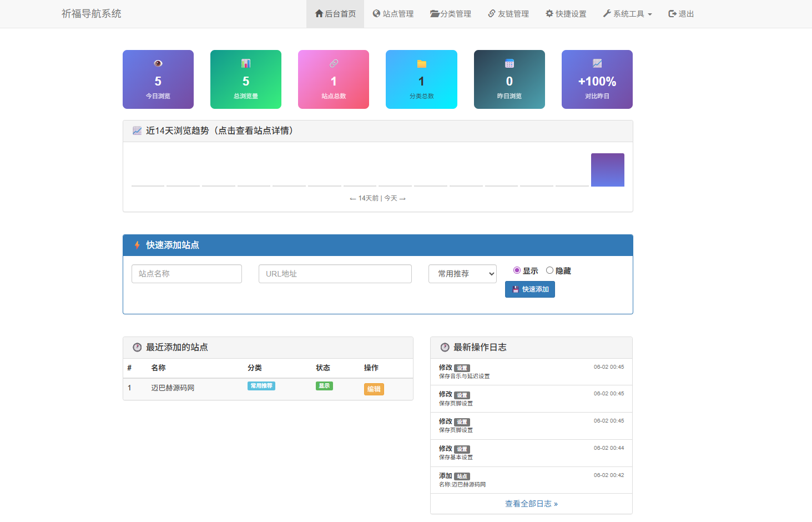Click the logout icon beside 退出
This screenshot has width=812, height=522.
coord(672,13)
